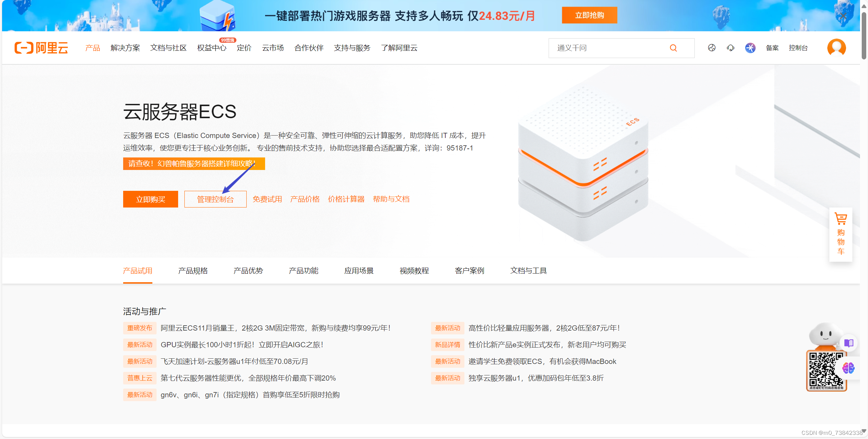Screen dimensions: 868x439
Task: Open 阿里云ECS11月销量王 promotion link
Action: [276, 328]
